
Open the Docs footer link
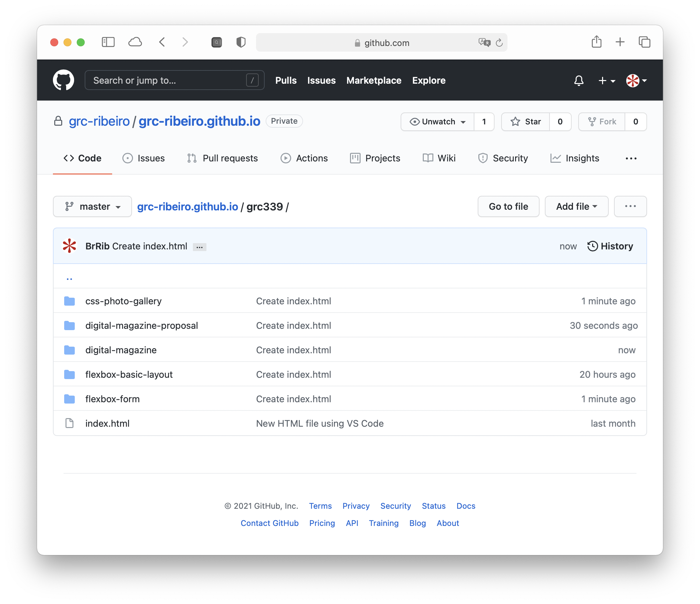(465, 506)
